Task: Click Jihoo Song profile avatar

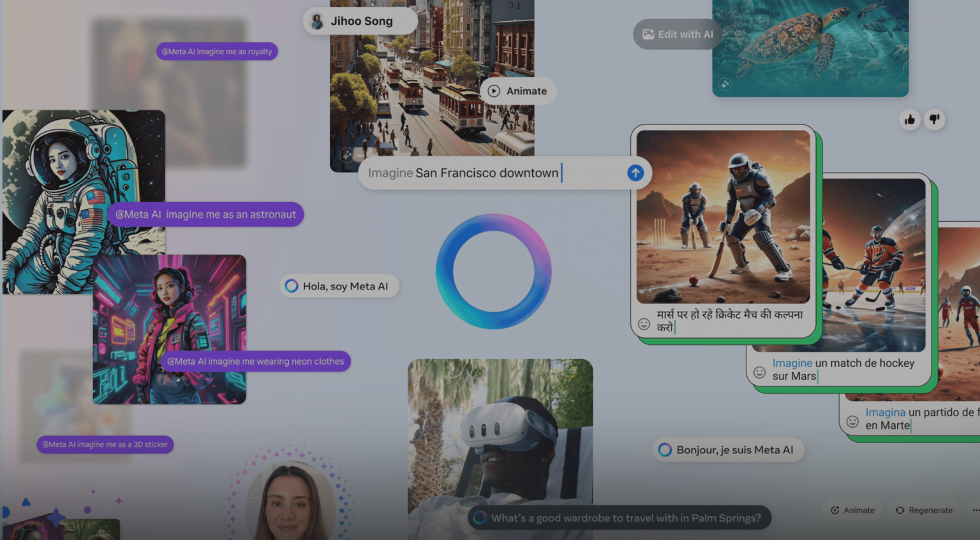Action: (316, 21)
